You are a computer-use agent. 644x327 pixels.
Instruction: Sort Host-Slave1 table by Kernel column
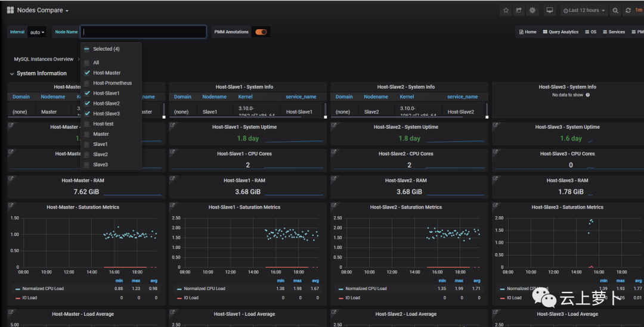[245, 97]
